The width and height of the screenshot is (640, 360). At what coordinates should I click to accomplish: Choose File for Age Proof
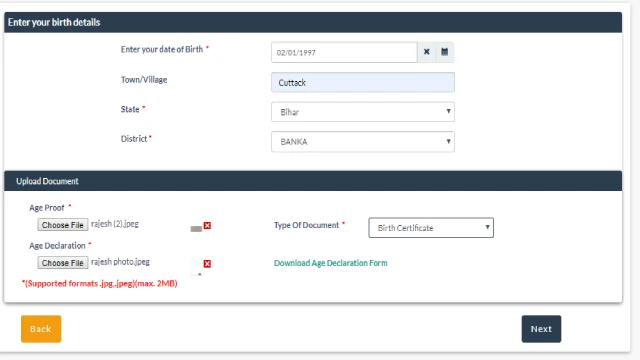click(x=62, y=225)
